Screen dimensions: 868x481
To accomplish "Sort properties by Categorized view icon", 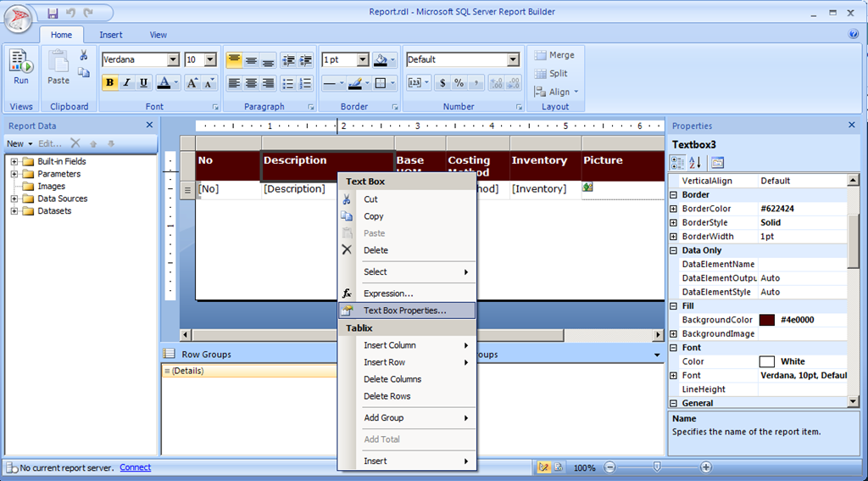I will coord(678,162).
